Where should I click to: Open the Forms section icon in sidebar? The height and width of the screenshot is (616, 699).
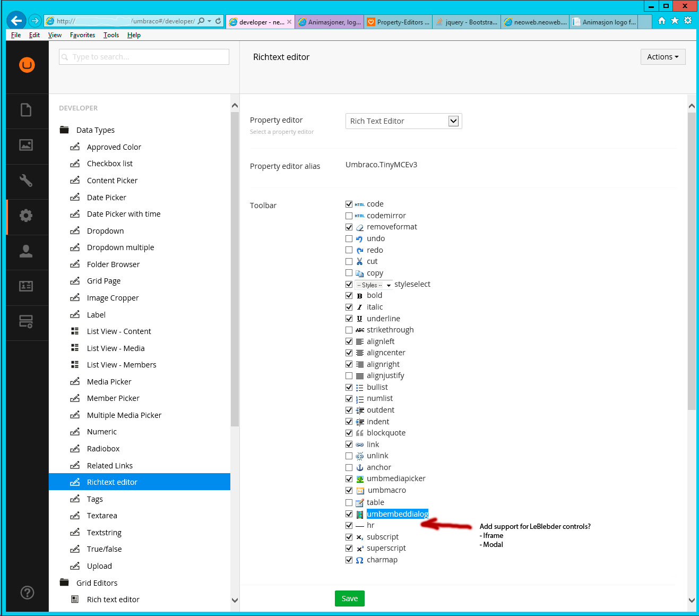(x=26, y=322)
